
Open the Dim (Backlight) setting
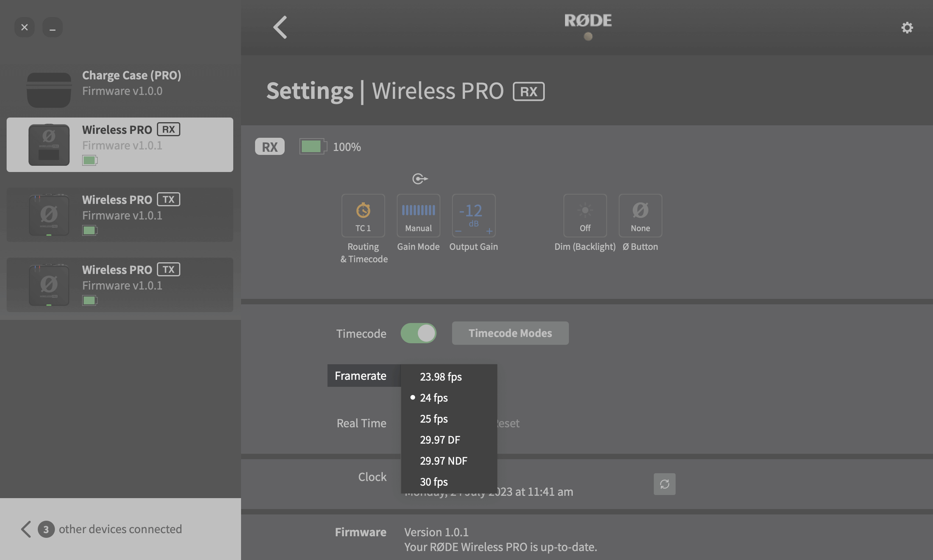tap(585, 216)
